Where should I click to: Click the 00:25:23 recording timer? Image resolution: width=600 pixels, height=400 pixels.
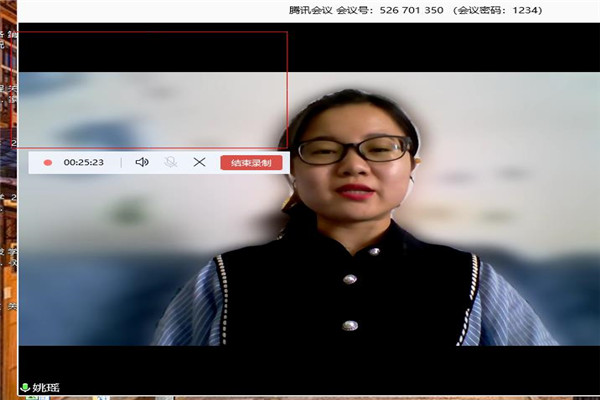click(84, 162)
